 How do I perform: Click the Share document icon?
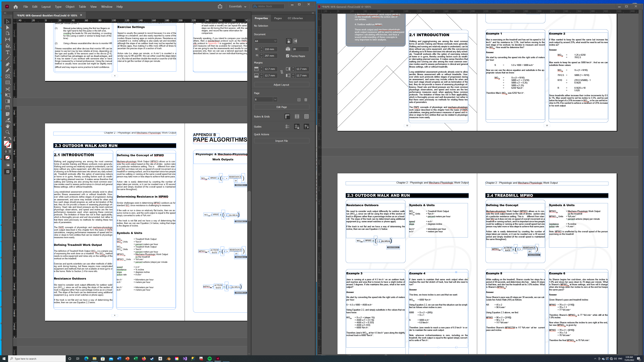(x=220, y=6)
